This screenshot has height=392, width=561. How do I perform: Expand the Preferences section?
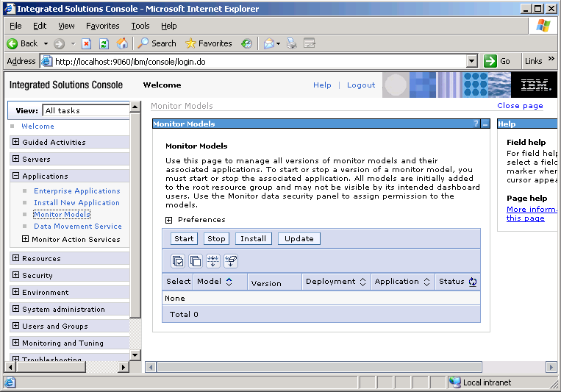(169, 220)
